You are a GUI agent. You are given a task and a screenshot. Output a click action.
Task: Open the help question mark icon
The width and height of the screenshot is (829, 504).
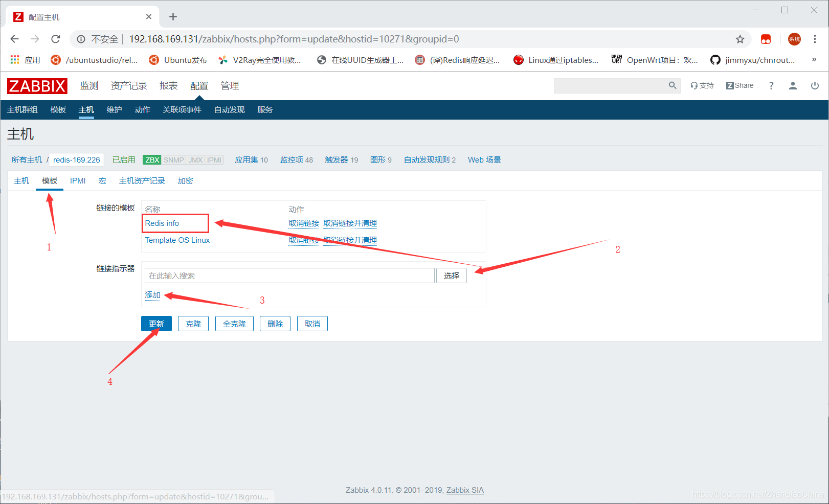click(x=771, y=85)
